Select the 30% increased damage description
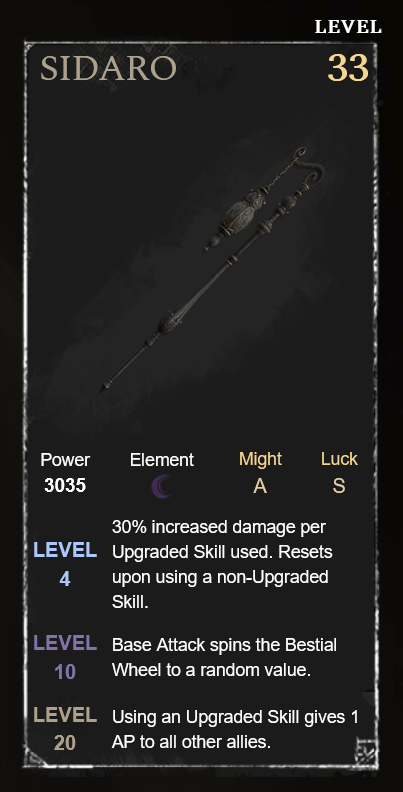Image resolution: width=403 pixels, height=792 pixels. click(222, 564)
